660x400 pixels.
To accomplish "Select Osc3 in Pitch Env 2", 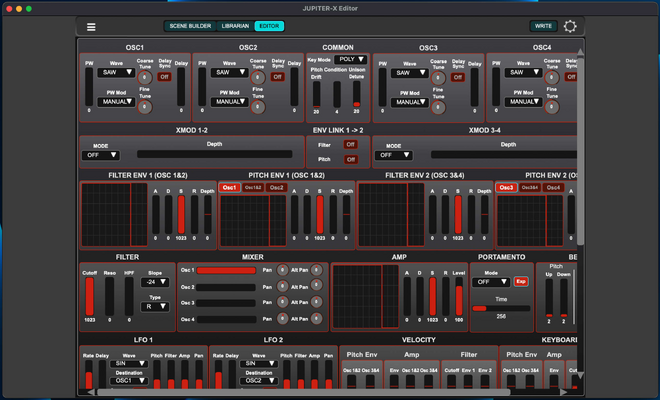I will tap(506, 187).
